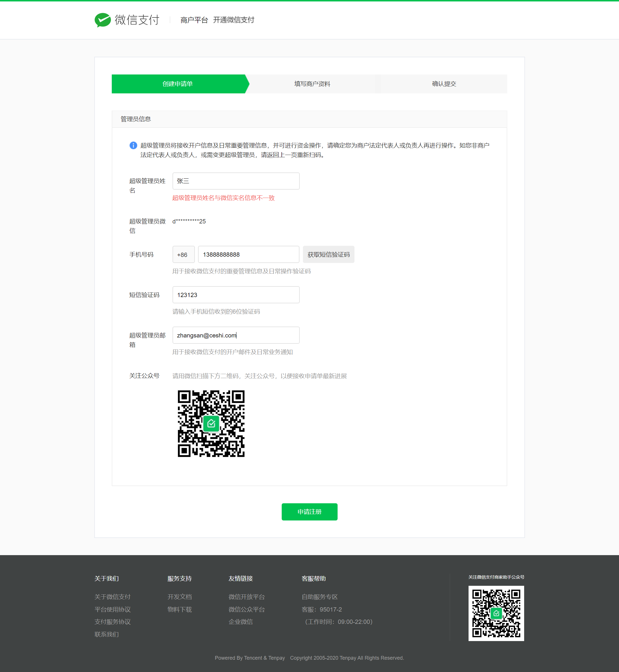The image size is (619, 672).
Task: Click 开通微信支付 header text
Action: 234,20
